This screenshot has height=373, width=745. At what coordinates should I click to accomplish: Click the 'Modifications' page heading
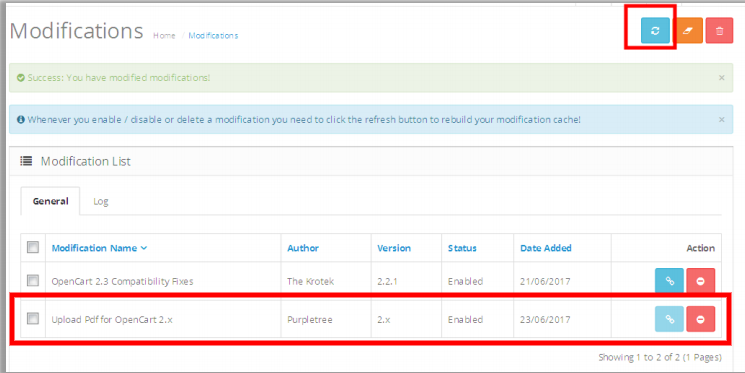click(x=76, y=31)
